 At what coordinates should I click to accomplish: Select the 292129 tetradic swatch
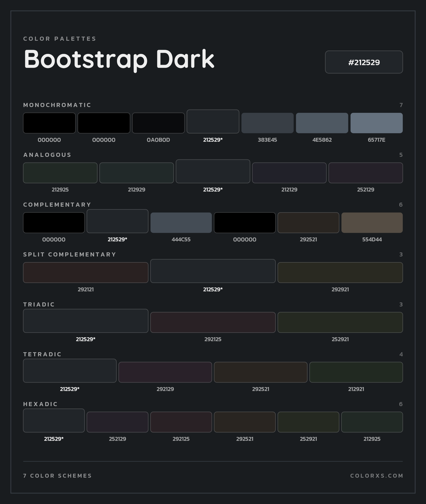[x=165, y=372]
